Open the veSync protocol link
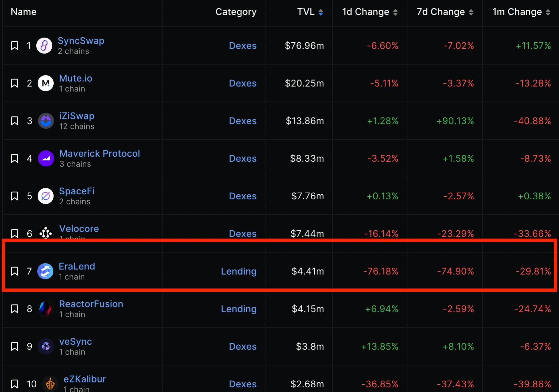559x392 pixels. pos(75,341)
